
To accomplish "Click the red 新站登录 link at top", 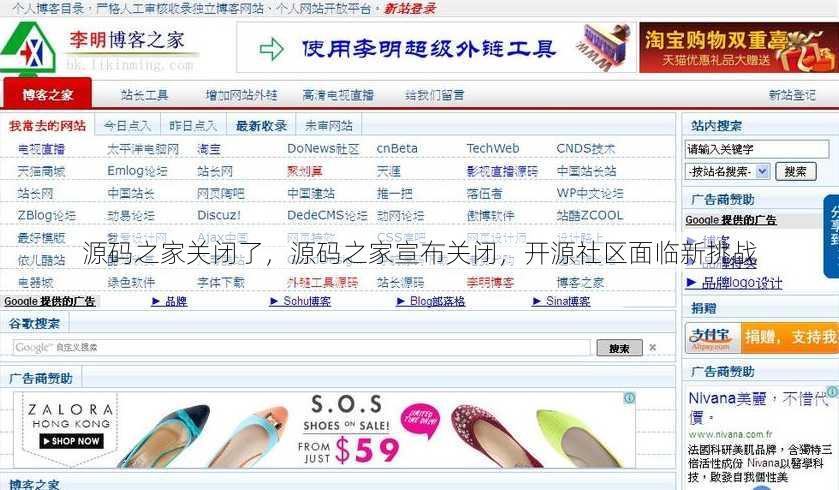I will (x=410, y=8).
